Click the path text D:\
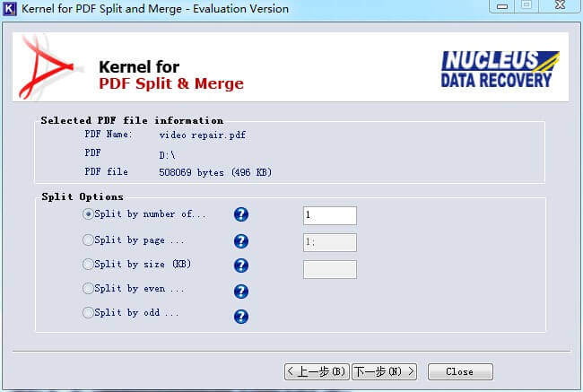 click(x=167, y=155)
